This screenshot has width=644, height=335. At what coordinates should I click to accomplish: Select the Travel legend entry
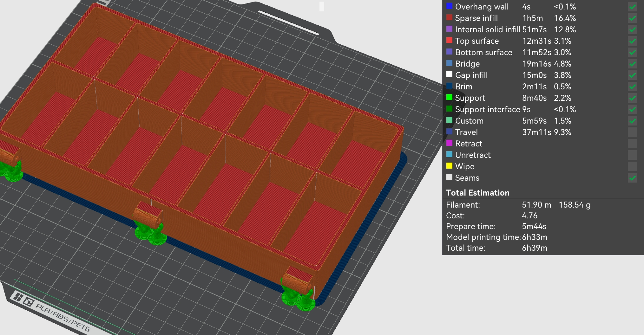click(x=466, y=132)
